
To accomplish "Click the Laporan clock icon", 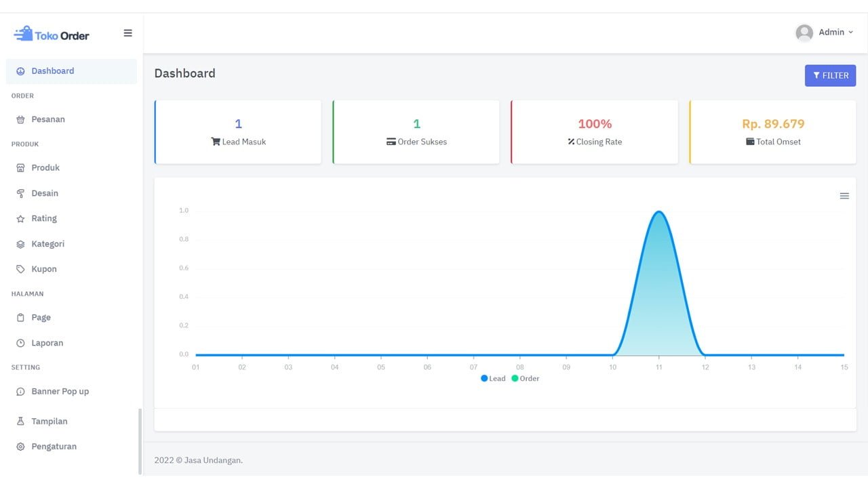I will 20,344.
